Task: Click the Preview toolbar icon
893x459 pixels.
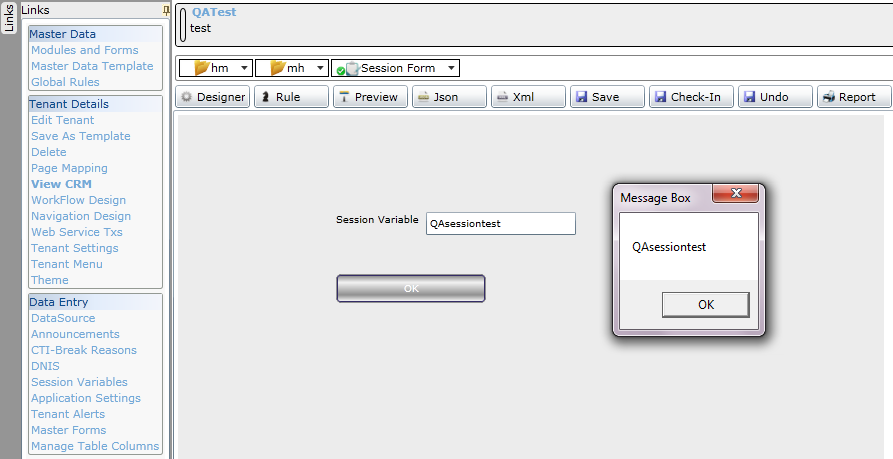Action: [344, 97]
